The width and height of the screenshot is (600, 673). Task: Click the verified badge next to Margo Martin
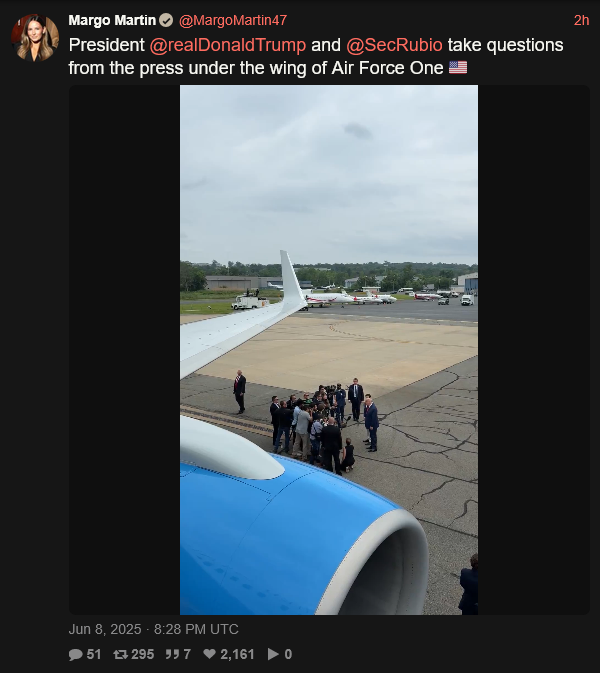pos(166,20)
